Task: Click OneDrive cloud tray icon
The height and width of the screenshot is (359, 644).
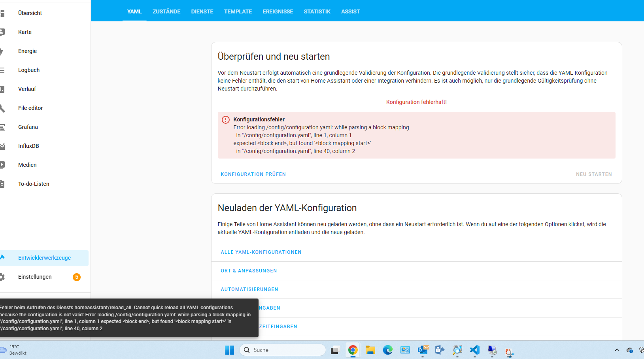Action: pyautogui.click(x=630, y=350)
